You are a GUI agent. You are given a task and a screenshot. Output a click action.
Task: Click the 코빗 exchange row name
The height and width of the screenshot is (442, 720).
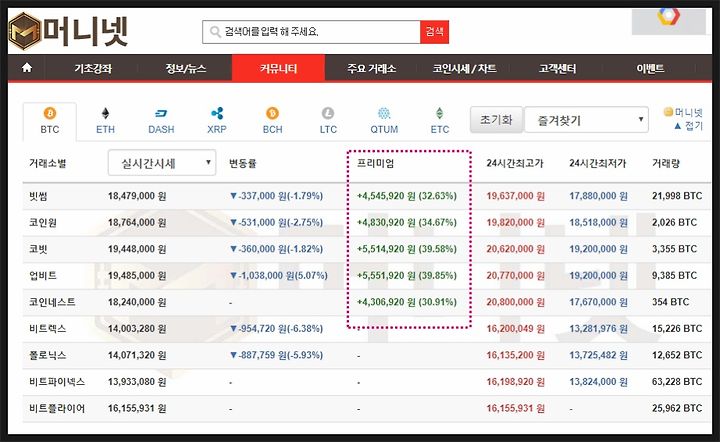38,249
